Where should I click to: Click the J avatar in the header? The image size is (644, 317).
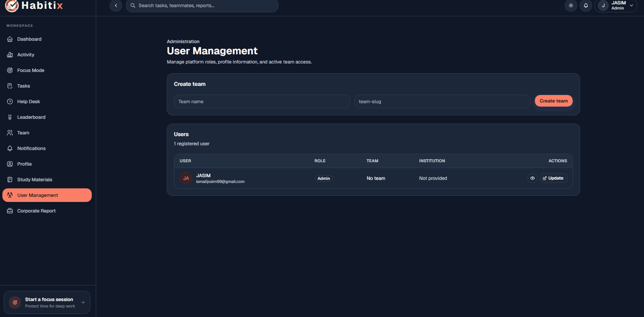click(603, 5)
